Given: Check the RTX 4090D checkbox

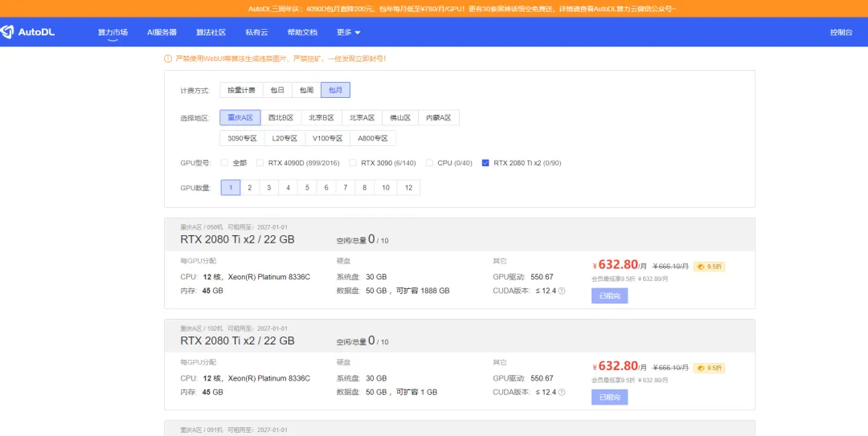Looking at the screenshot, I should [260, 163].
